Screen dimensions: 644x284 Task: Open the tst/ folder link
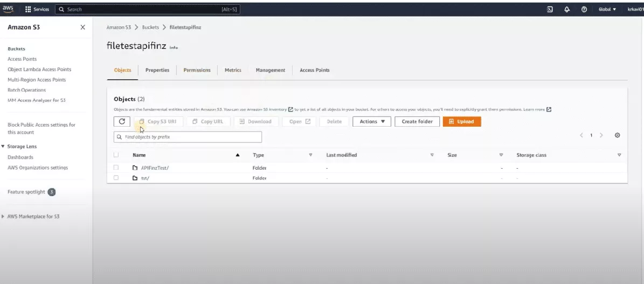(x=145, y=178)
